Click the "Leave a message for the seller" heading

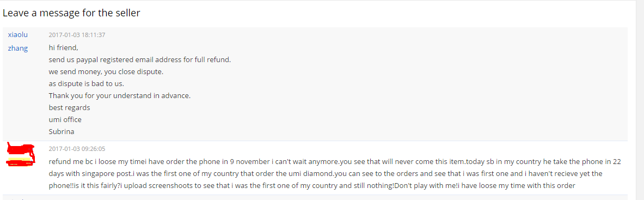coord(71,13)
